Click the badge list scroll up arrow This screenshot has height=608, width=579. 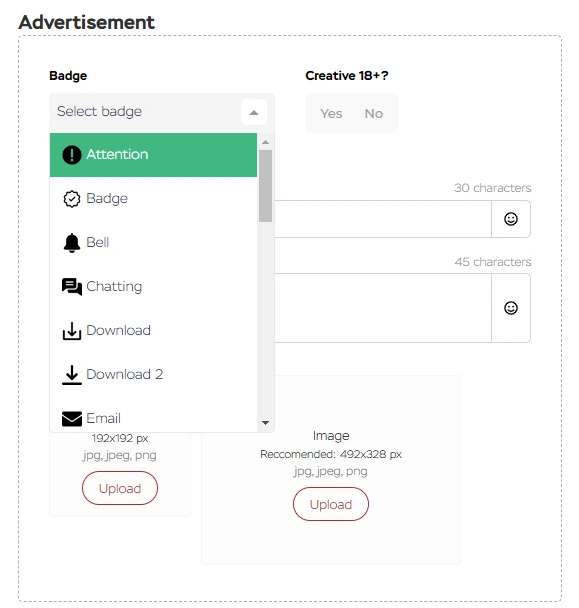[265, 142]
